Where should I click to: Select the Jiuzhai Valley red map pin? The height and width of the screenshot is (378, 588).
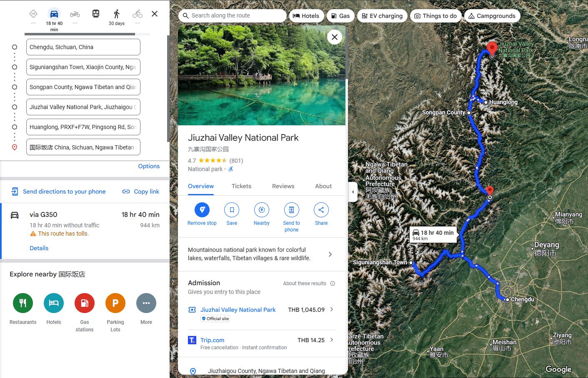click(492, 49)
